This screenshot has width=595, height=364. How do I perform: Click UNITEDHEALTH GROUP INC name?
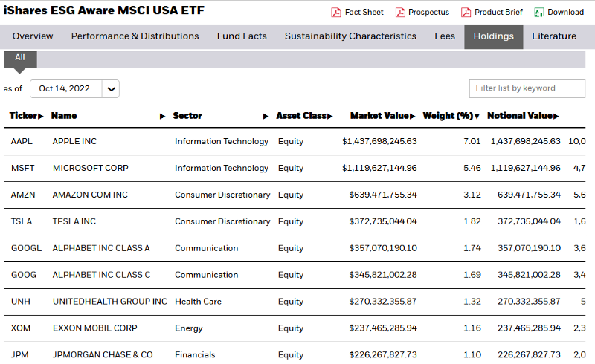[x=109, y=302]
